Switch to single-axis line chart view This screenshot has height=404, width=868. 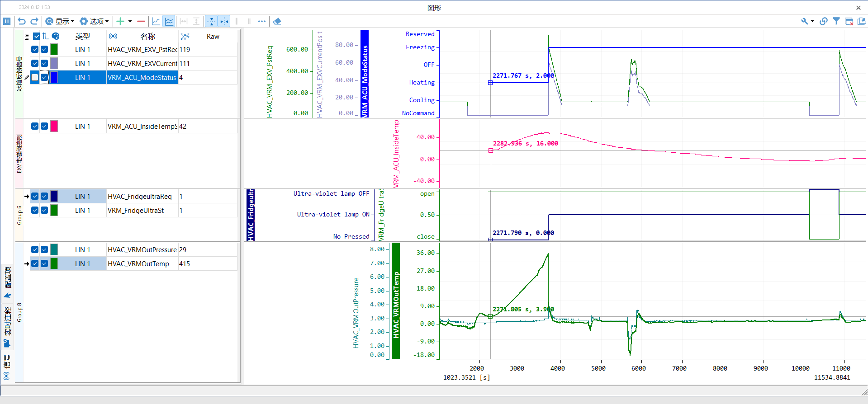[156, 21]
